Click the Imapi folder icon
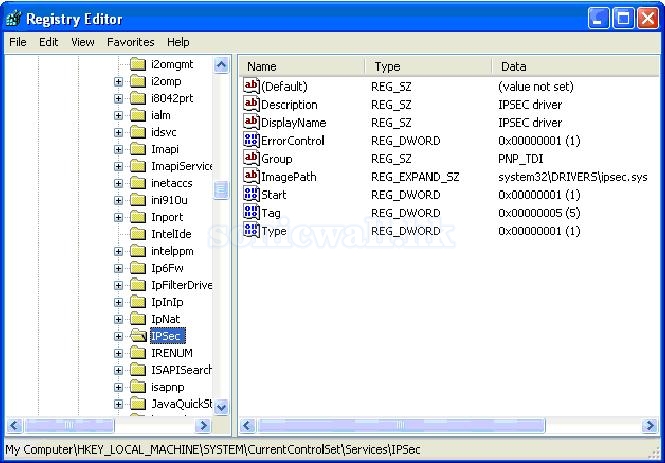 pyautogui.click(x=138, y=149)
